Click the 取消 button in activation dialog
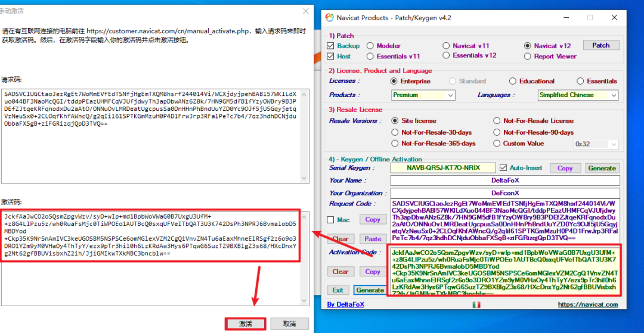Viewport: 644px width, 333px height. point(289,323)
